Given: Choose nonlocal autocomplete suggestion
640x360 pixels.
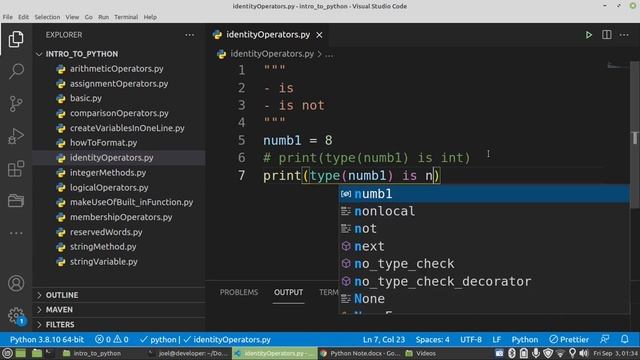Looking at the screenshot, I should click(x=484, y=211).
